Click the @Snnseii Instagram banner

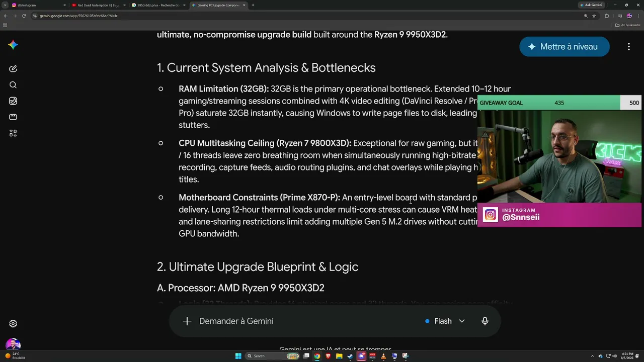tap(559, 215)
